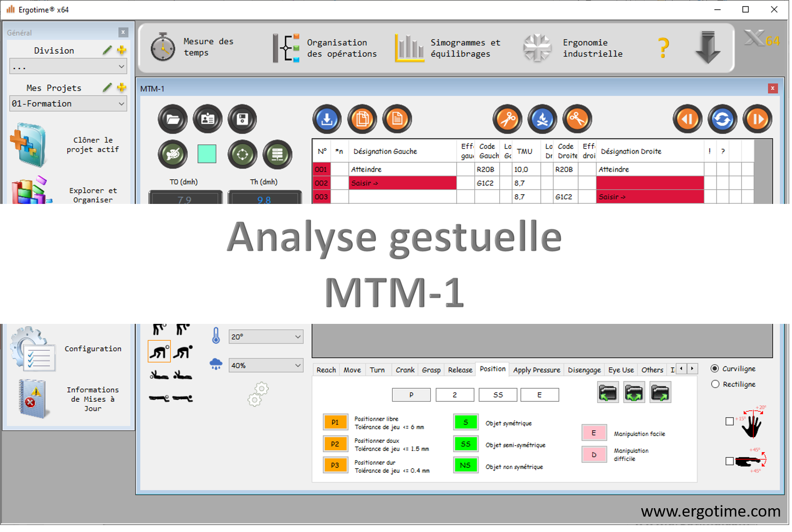The image size is (792, 532).
Task: Click the pink D manipulation button
Action: click(x=594, y=455)
